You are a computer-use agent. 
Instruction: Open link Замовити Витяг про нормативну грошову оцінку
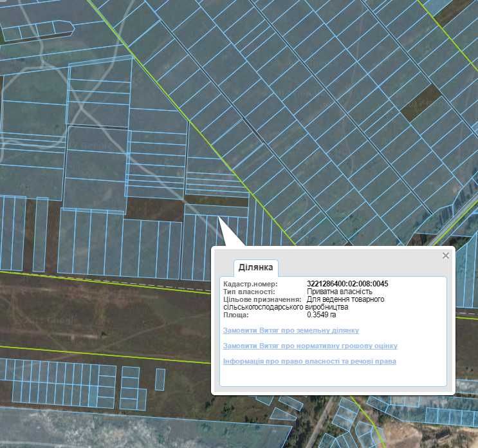310,346
